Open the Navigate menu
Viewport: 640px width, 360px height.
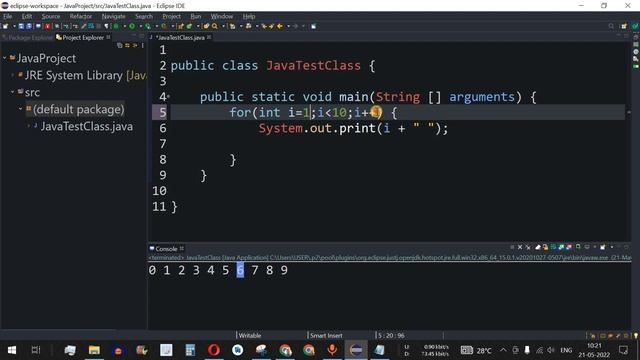coord(113,16)
